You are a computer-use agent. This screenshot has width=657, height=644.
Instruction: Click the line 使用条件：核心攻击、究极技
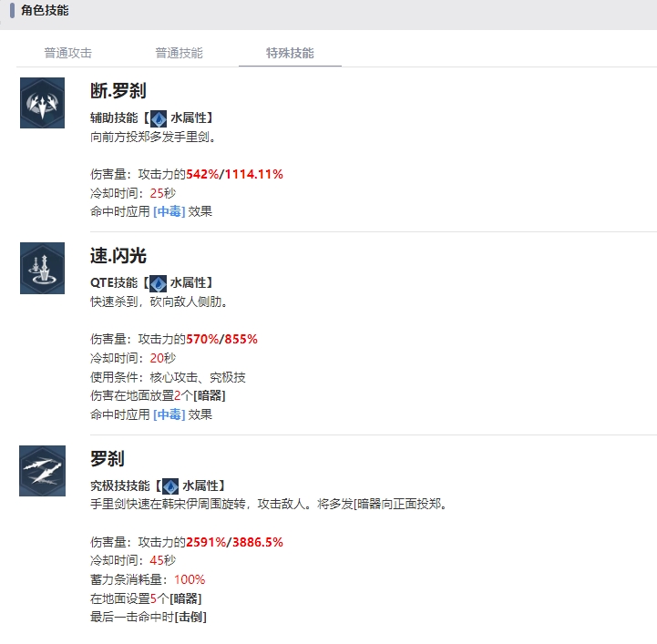(x=168, y=377)
